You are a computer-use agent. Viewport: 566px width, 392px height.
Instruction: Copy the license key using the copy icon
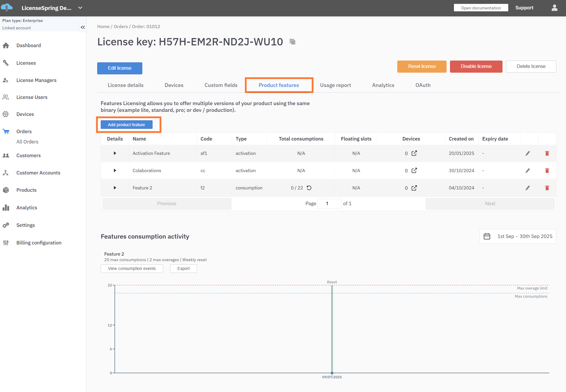[x=292, y=42]
